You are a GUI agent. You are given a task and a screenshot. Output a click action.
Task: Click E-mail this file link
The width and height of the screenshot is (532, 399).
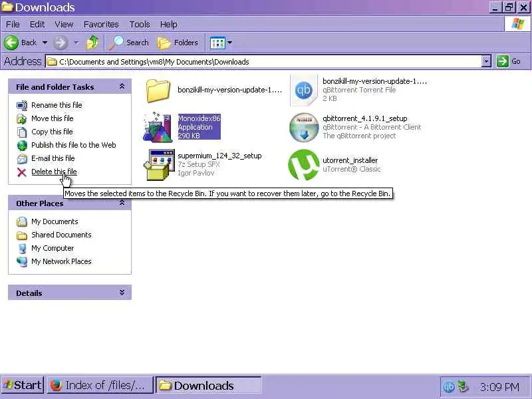tap(53, 158)
